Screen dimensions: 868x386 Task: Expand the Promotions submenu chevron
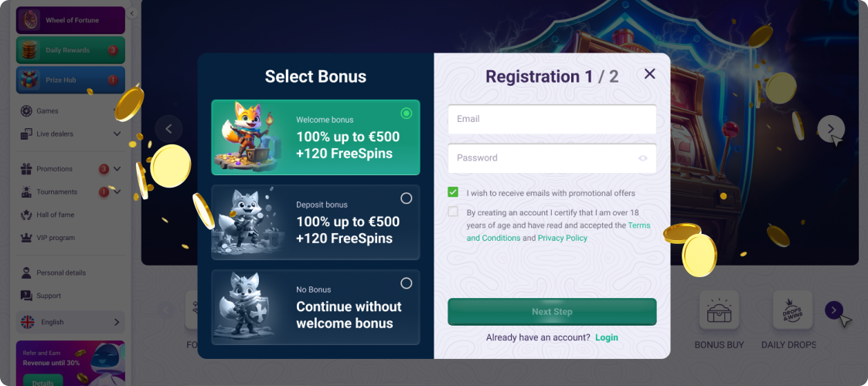[117, 169]
